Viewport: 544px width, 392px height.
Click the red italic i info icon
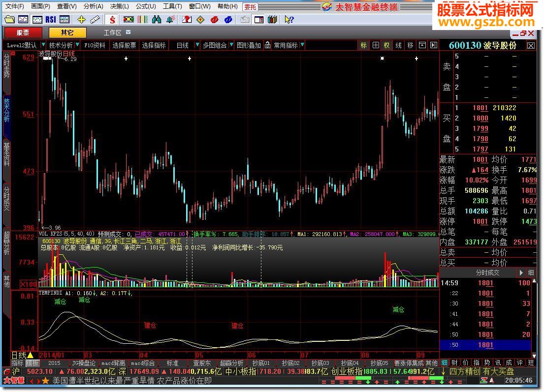[215, 20]
